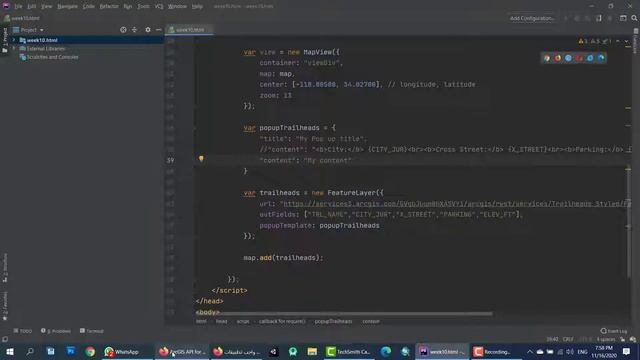Click popupTrailheads breadcrumb at editor bottom
Image resolution: width=640 pixels, height=360 pixels.
(333, 321)
